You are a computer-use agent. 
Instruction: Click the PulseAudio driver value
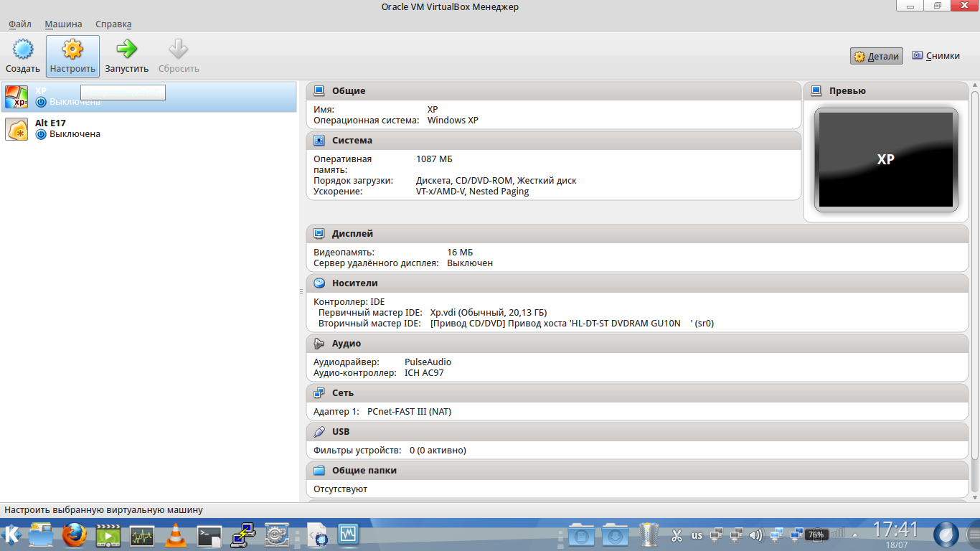click(428, 362)
